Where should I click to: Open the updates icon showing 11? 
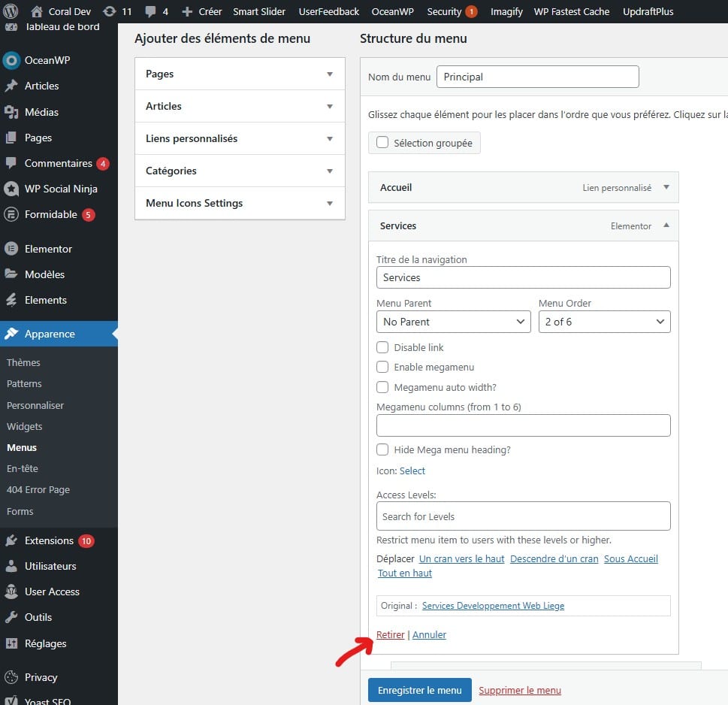tap(109, 11)
